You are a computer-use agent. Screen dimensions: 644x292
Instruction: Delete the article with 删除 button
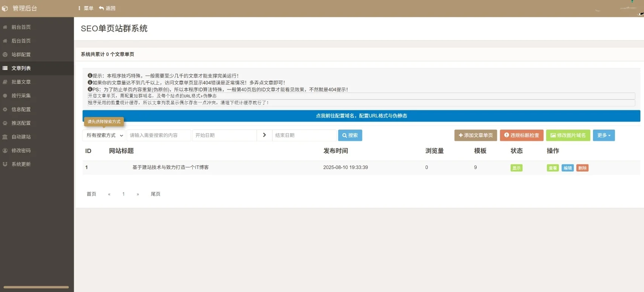(582, 168)
